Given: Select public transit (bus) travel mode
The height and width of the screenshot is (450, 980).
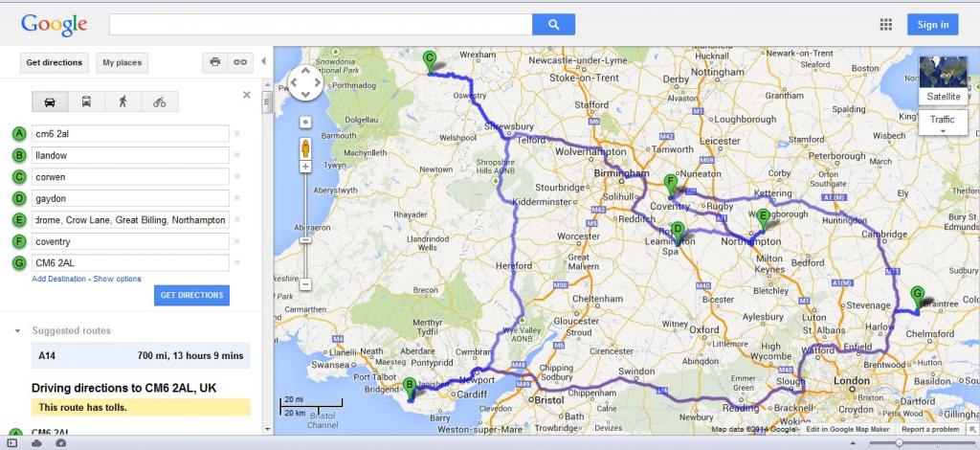Looking at the screenshot, I should [x=86, y=101].
